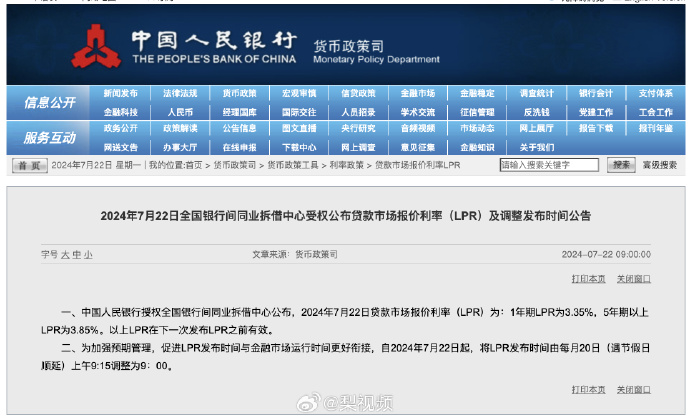Image resolution: width=690 pixels, height=419 pixels.
Task: Open the 下载中心 menu item
Action: [299, 147]
